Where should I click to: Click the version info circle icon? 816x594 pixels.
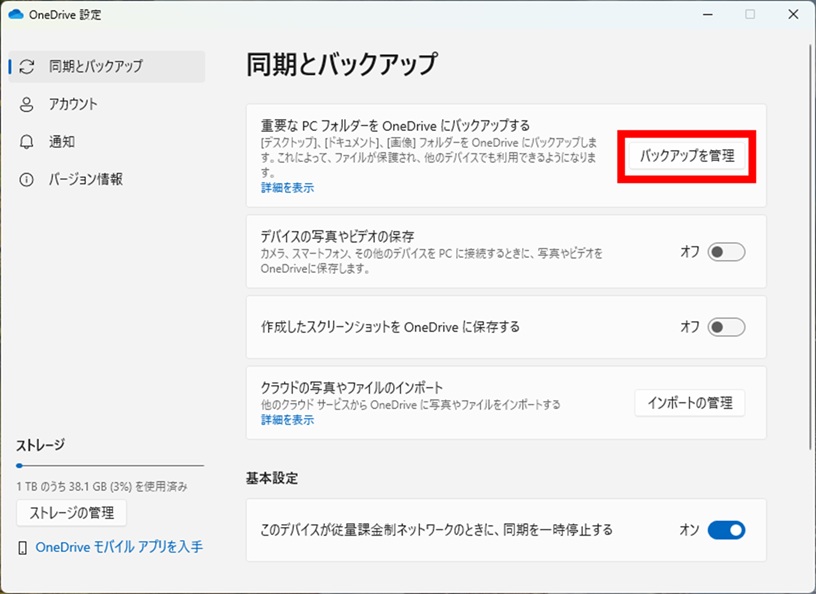pos(27,180)
